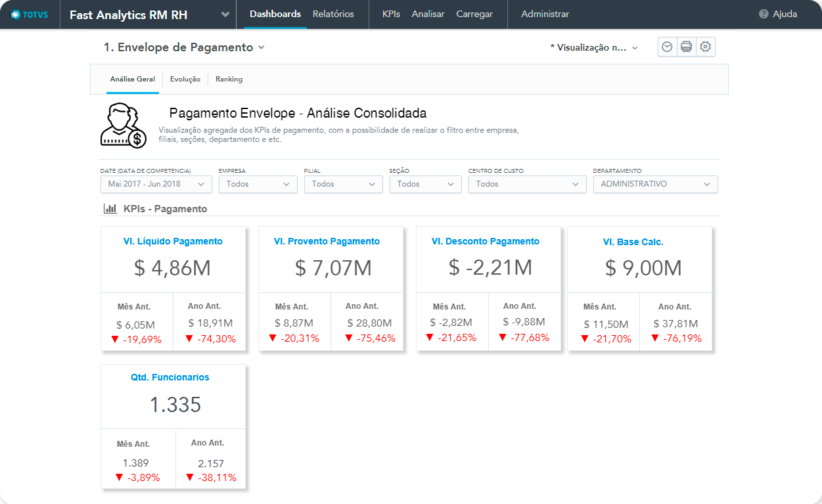This screenshot has height=504, width=822.
Task: Click the Vl. Líquido Pagamento KPI title
Action: tap(173, 241)
